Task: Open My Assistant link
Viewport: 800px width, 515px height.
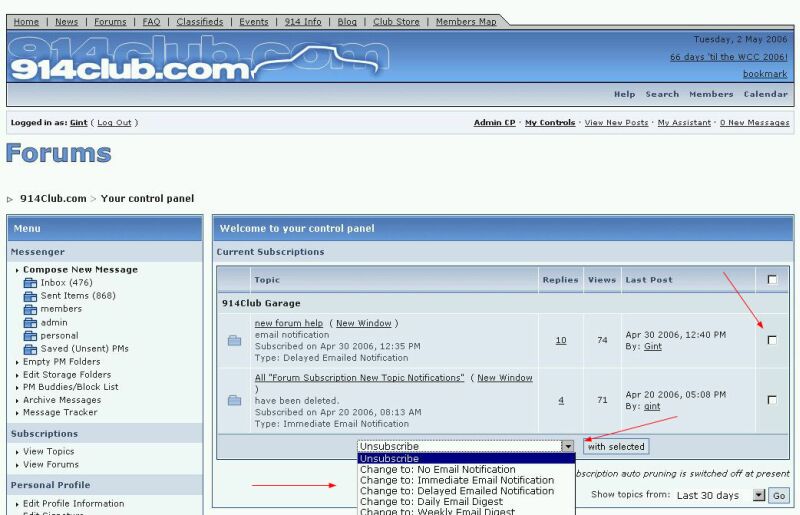Action: (684, 122)
